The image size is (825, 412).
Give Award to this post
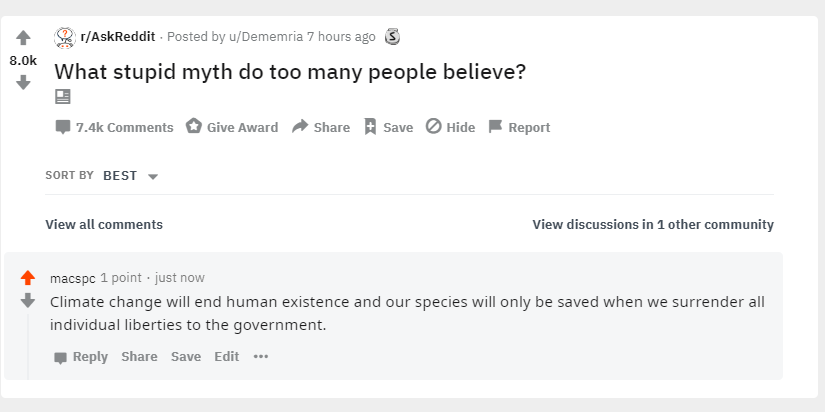[232, 127]
